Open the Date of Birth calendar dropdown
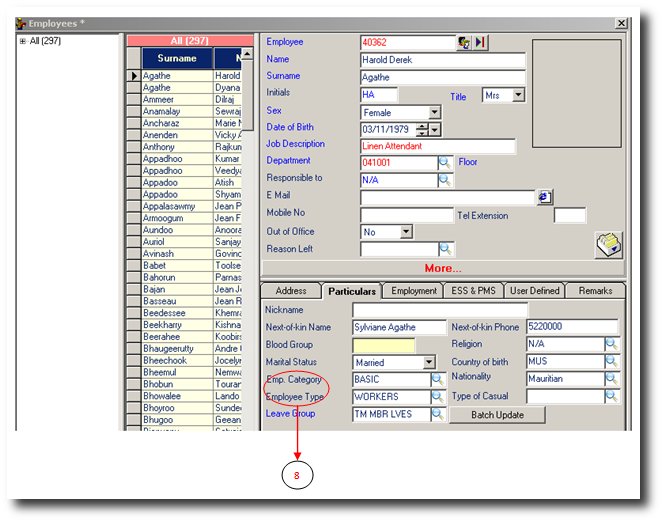 (x=435, y=130)
